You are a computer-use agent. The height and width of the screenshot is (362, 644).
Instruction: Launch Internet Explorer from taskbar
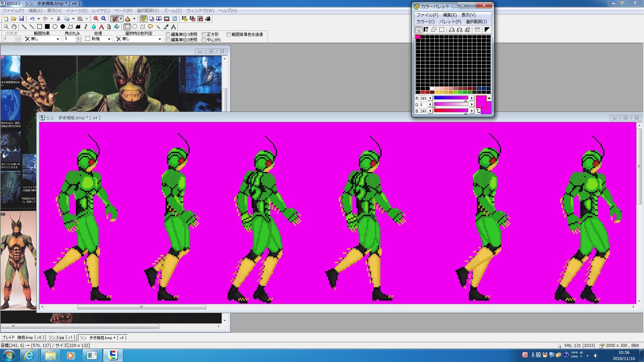[x=29, y=355]
